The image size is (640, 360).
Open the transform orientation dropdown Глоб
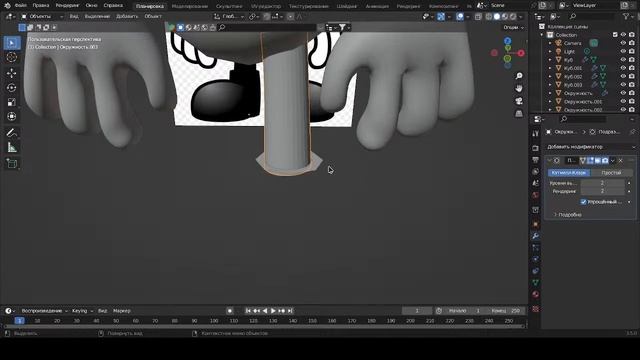tap(229, 17)
